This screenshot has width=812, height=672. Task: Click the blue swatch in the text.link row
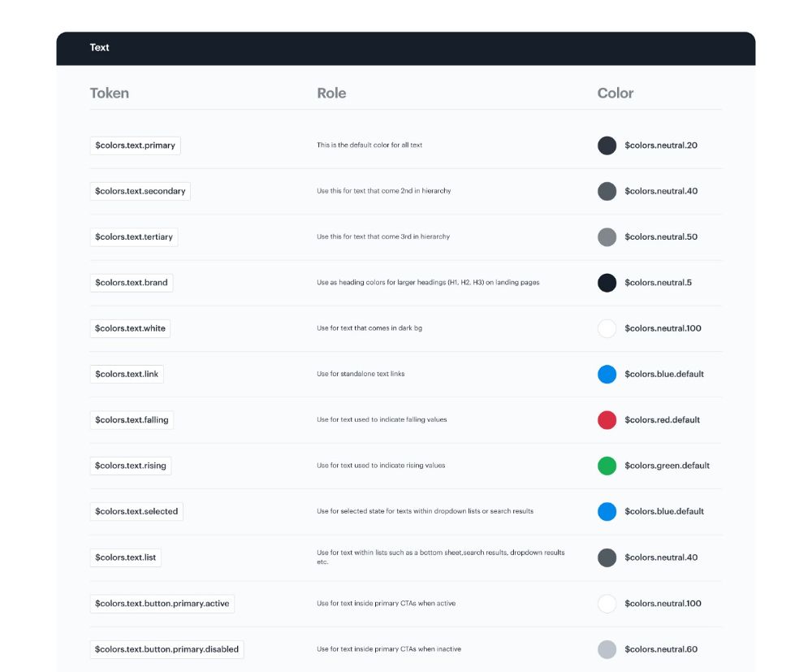pos(607,375)
